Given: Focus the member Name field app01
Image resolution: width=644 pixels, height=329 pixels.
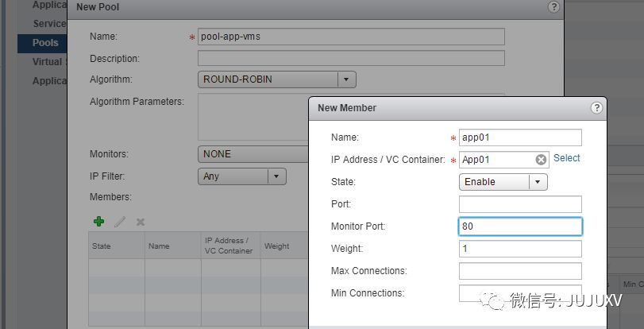Looking at the screenshot, I should click(520, 137).
